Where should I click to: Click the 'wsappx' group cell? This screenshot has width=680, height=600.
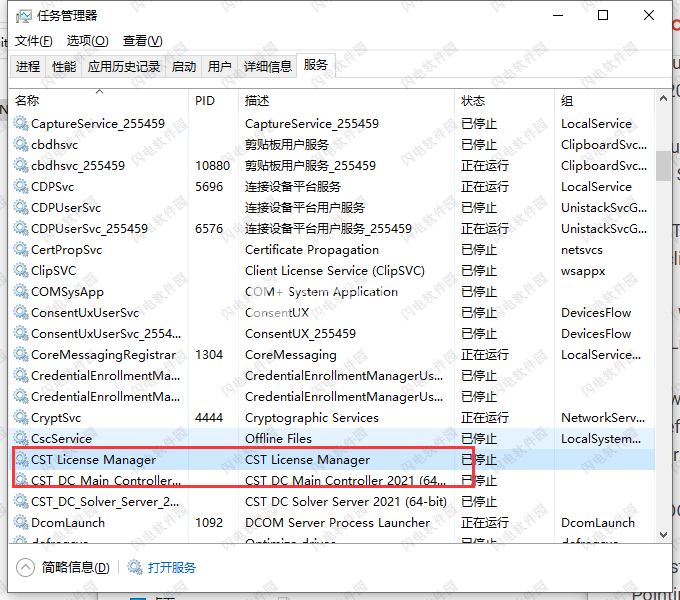(x=583, y=271)
